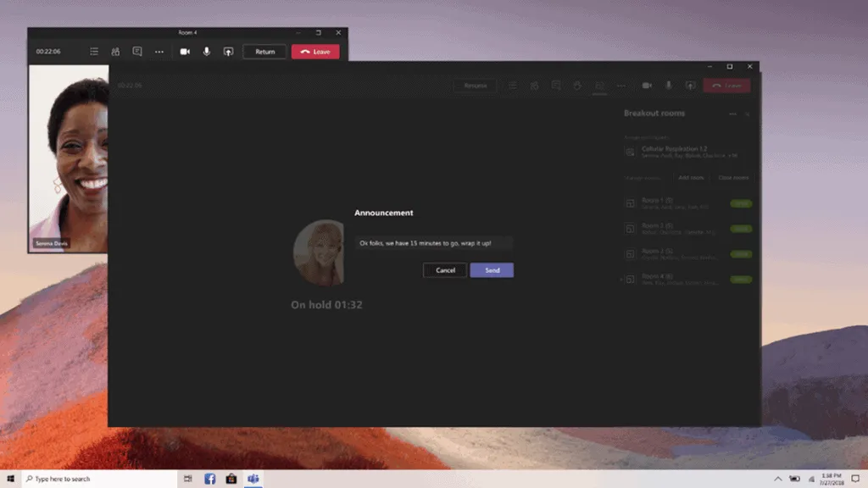Viewport: 868px width, 488px height.
Task: Cancel the announcement dialog
Action: point(445,270)
